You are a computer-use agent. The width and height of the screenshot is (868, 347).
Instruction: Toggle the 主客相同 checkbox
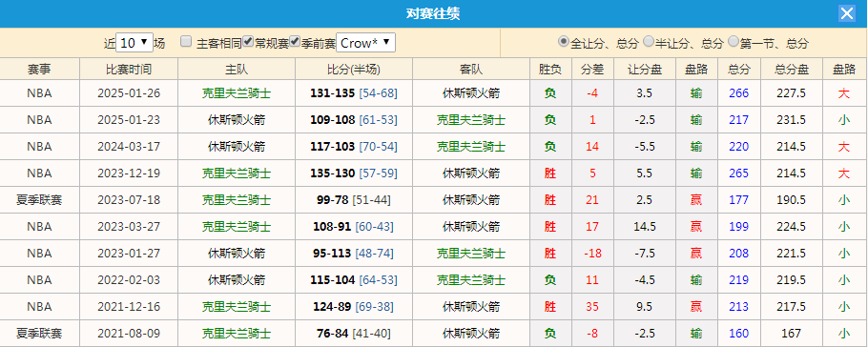tap(186, 42)
